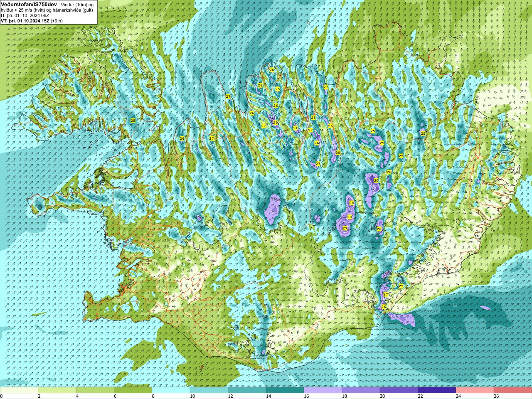Click the bold title Veðurstofan/IS750dev
The width and height of the screenshot is (532, 399).
pyautogui.click(x=29, y=4)
